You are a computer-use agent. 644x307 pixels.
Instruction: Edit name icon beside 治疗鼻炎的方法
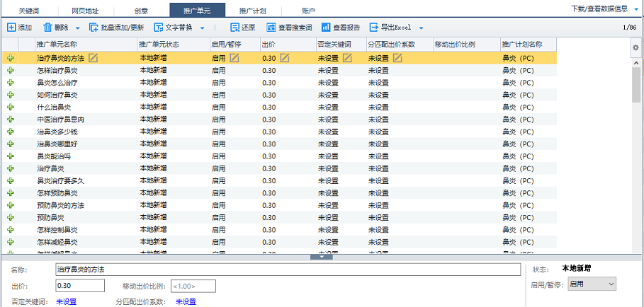[94, 58]
